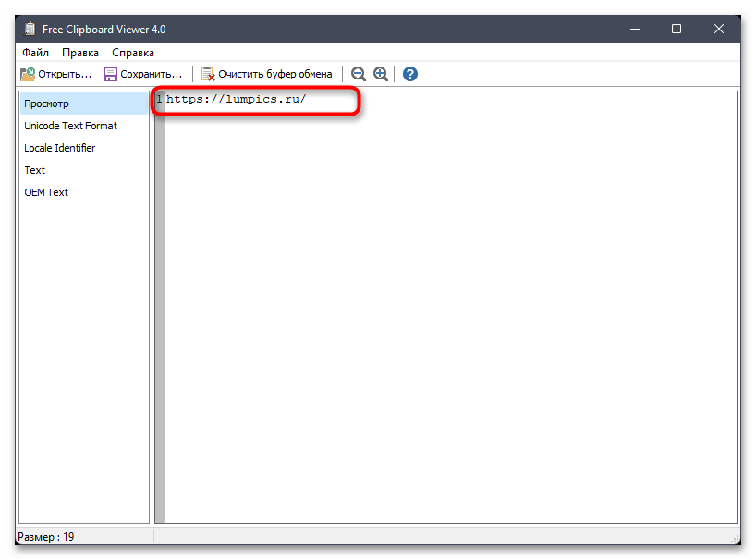Select the OEM Text entry
The width and height of the screenshot is (756, 560).
(x=84, y=192)
